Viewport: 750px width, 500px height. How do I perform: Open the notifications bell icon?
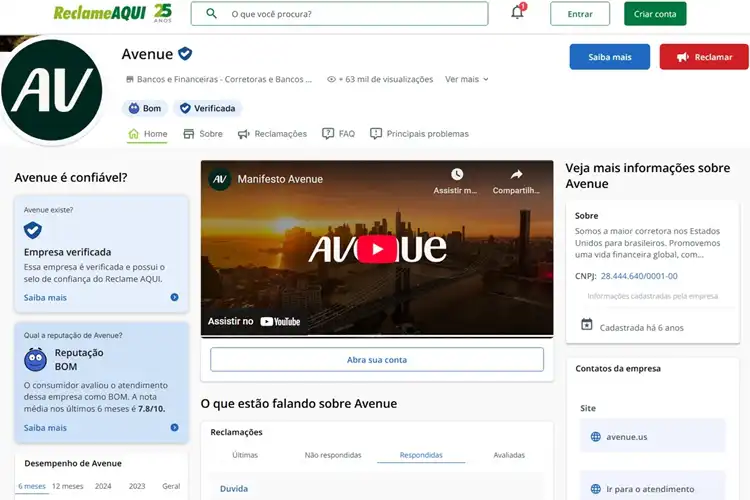click(518, 12)
